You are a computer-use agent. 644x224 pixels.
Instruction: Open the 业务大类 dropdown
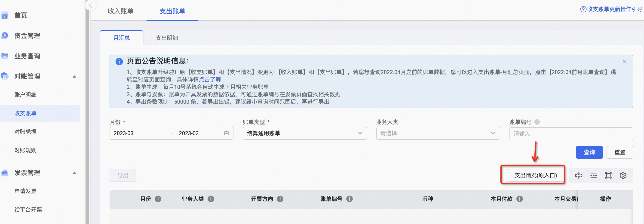click(438, 133)
